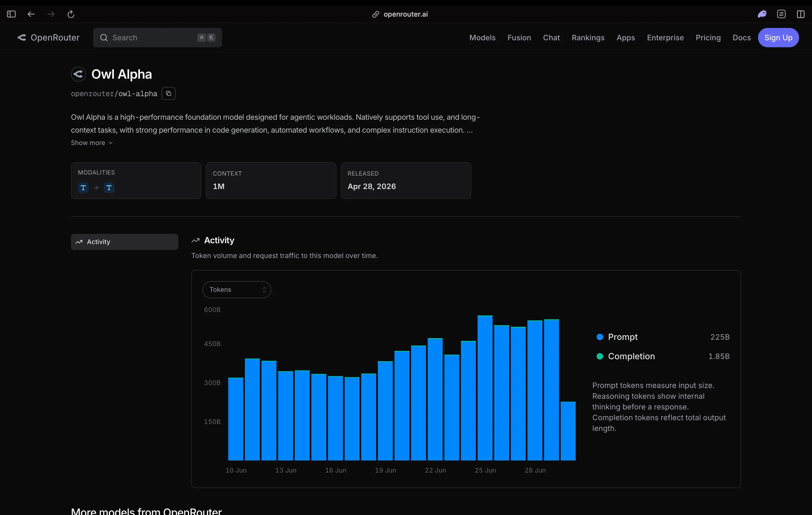The width and height of the screenshot is (812, 515).
Task: Open the purple mask extension icon
Action: click(x=762, y=14)
